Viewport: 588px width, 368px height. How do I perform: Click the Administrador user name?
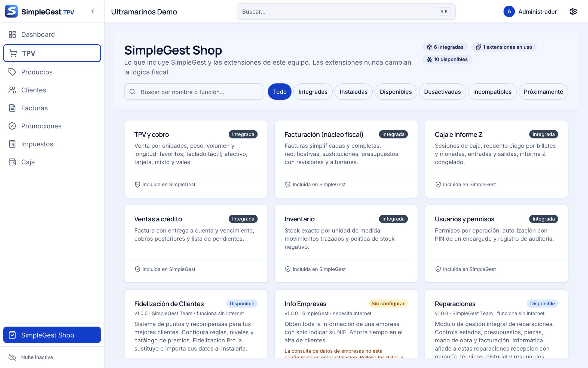[x=537, y=11]
